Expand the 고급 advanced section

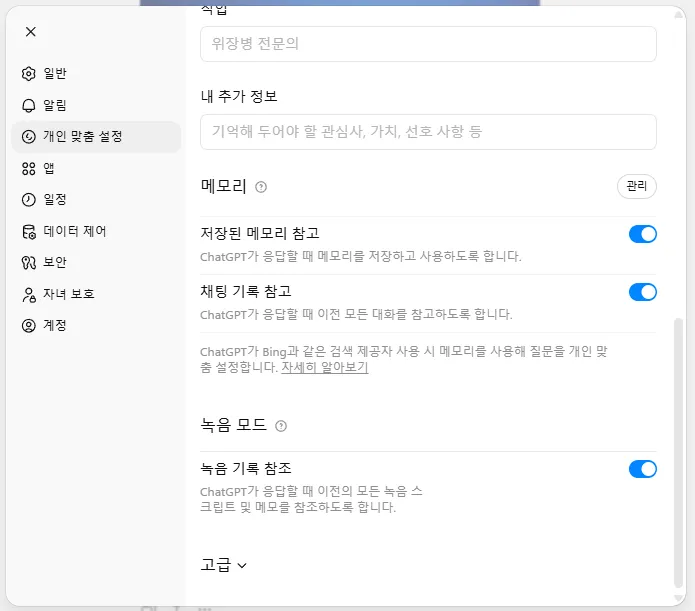(223, 565)
